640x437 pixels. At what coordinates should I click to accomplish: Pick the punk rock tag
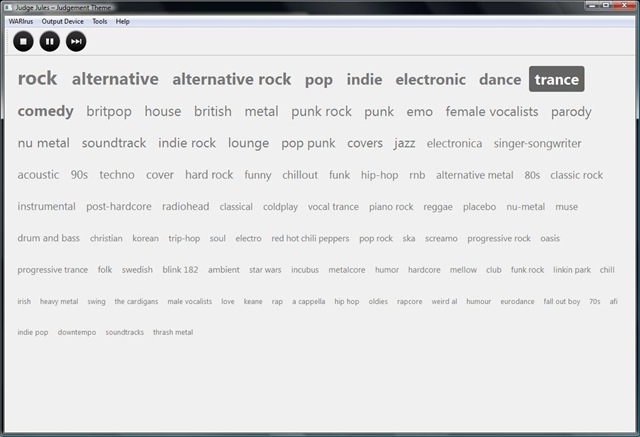(321, 111)
